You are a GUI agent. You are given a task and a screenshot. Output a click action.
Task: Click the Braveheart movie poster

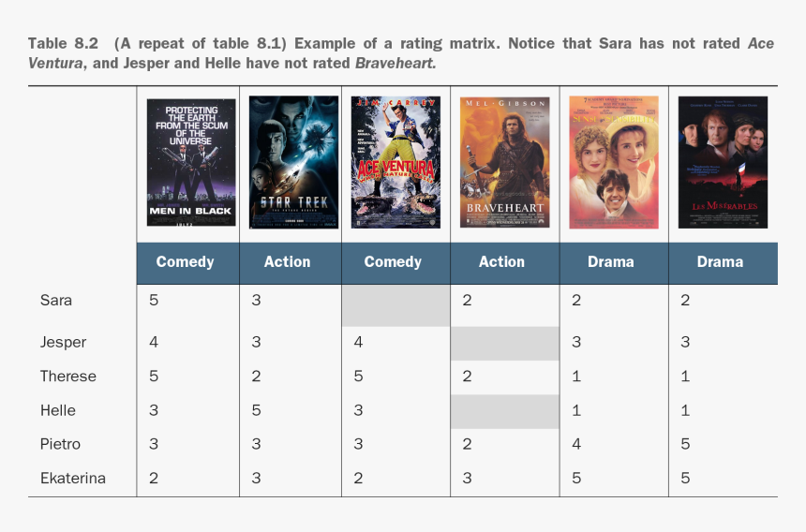click(504, 162)
